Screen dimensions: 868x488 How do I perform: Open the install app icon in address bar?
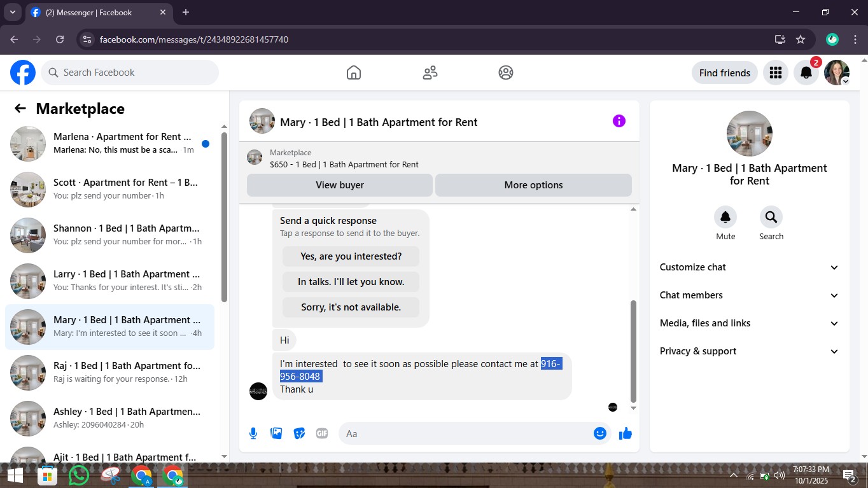(x=780, y=39)
